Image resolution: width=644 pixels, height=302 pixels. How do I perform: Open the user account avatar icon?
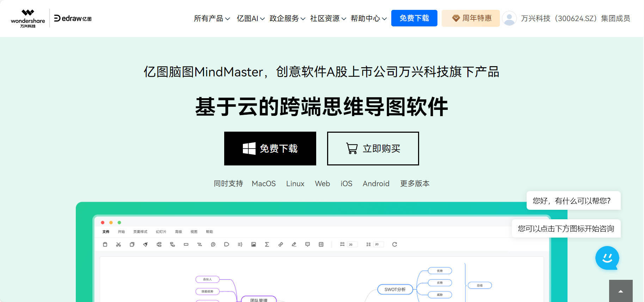[x=509, y=18]
